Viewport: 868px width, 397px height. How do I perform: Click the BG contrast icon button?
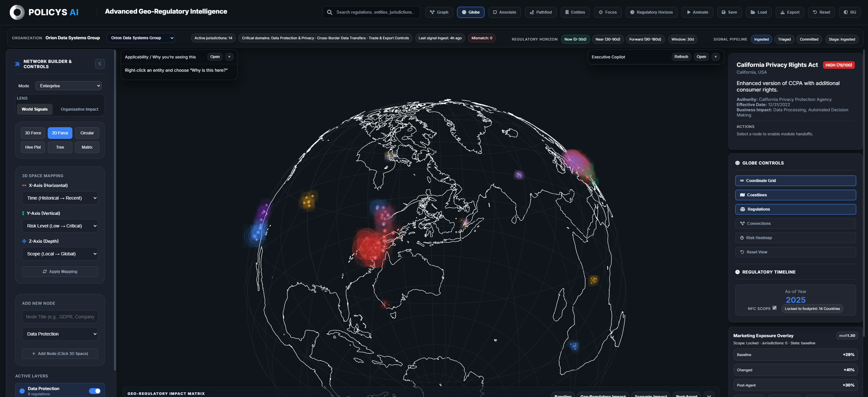click(x=849, y=12)
